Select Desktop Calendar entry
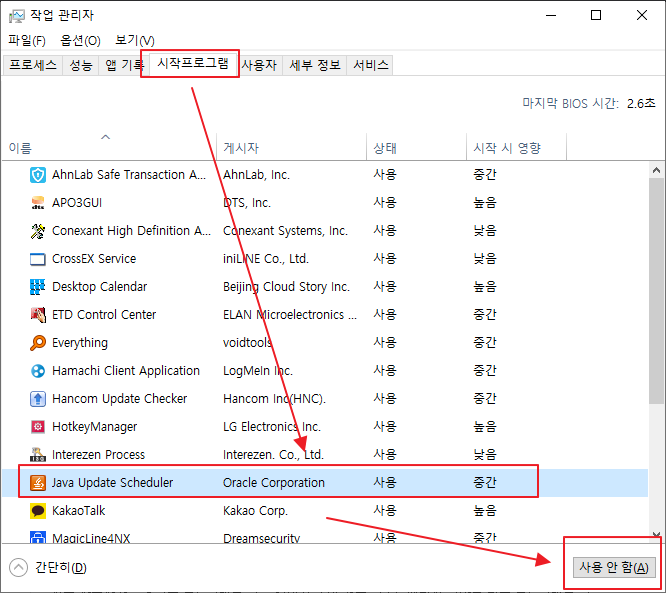 tap(99, 287)
